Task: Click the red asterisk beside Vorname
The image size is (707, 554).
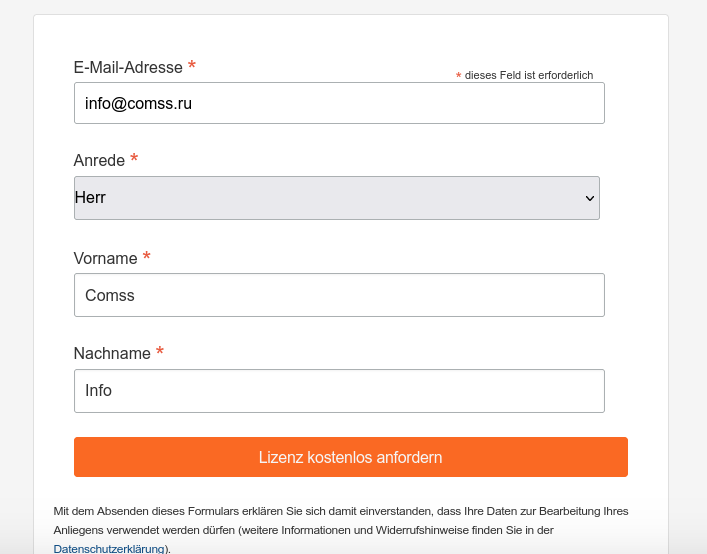Action: click(147, 257)
